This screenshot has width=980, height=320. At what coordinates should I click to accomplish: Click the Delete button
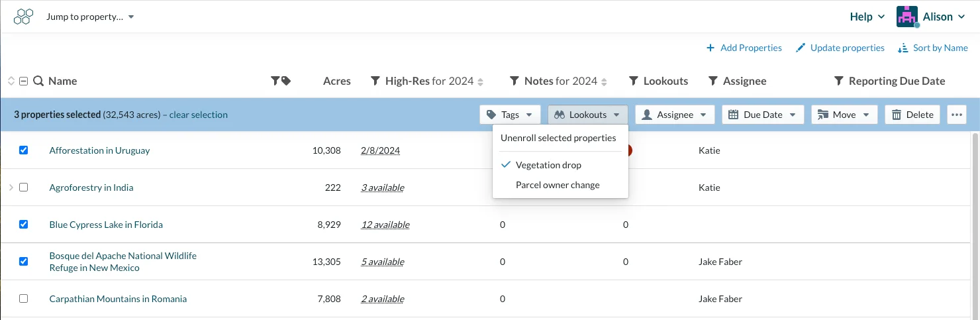(913, 115)
